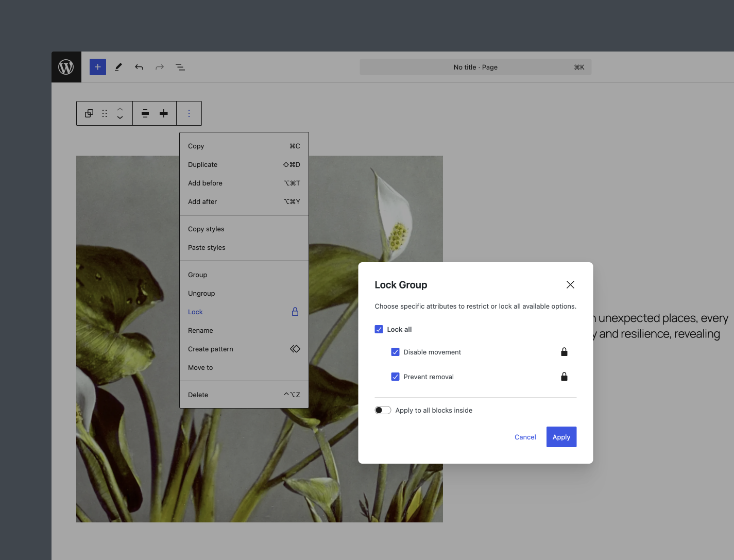Click the justify items toolbar icon
Image resolution: width=734 pixels, height=560 pixels.
click(145, 113)
